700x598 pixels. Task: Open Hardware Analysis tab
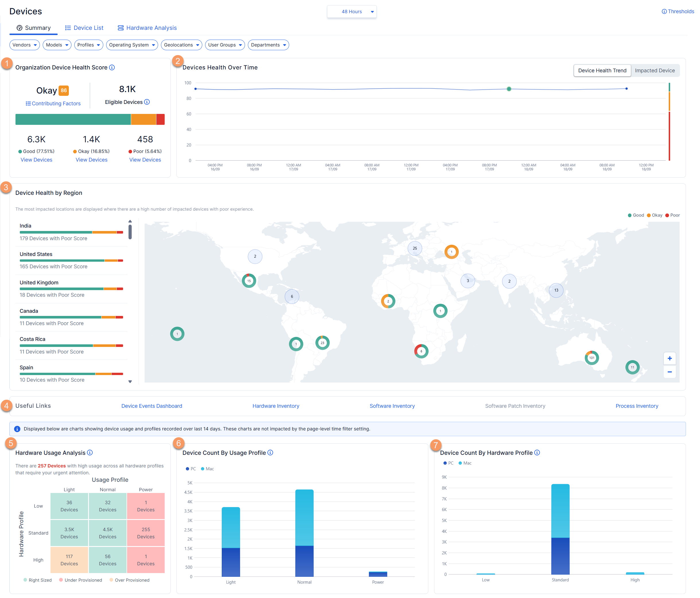tap(147, 28)
